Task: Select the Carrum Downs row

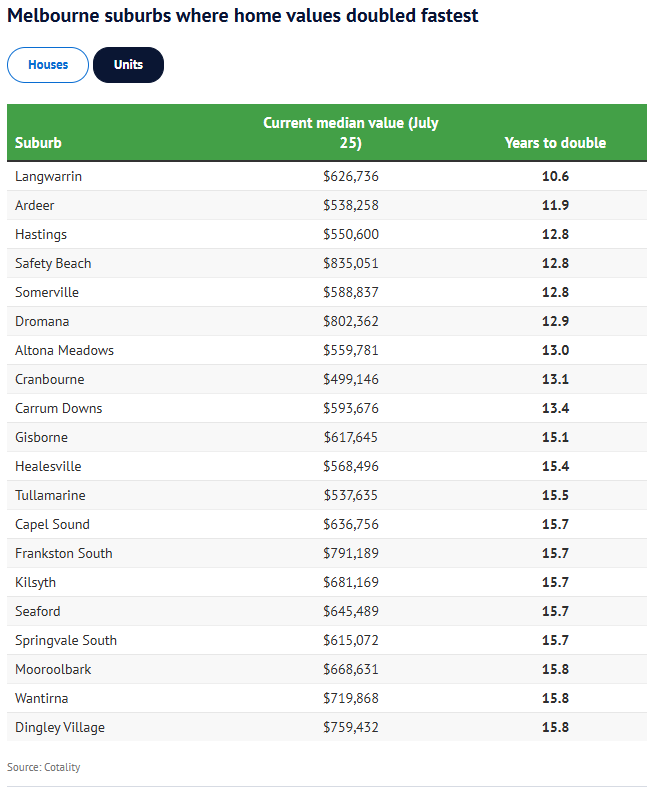Action: (x=59, y=408)
